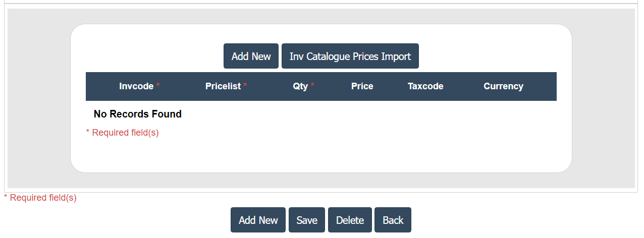The height and width of the screenshot is (238, 644).
Task: Click the No Records Found message
Action: pos(137,114)
